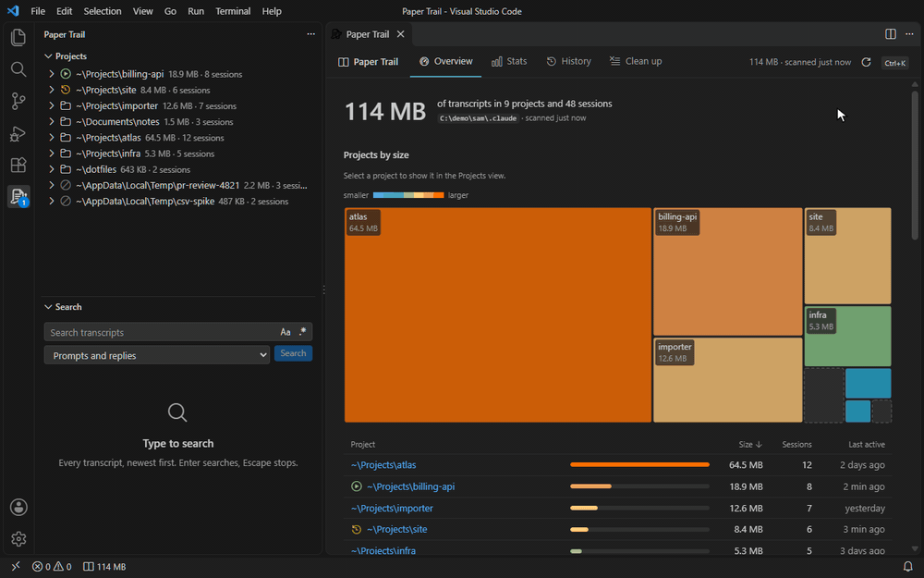Screen dimensions: 924x578
Task: Sort the table by the Size column header
Action: pyautogui.click(x=750, y=444)
